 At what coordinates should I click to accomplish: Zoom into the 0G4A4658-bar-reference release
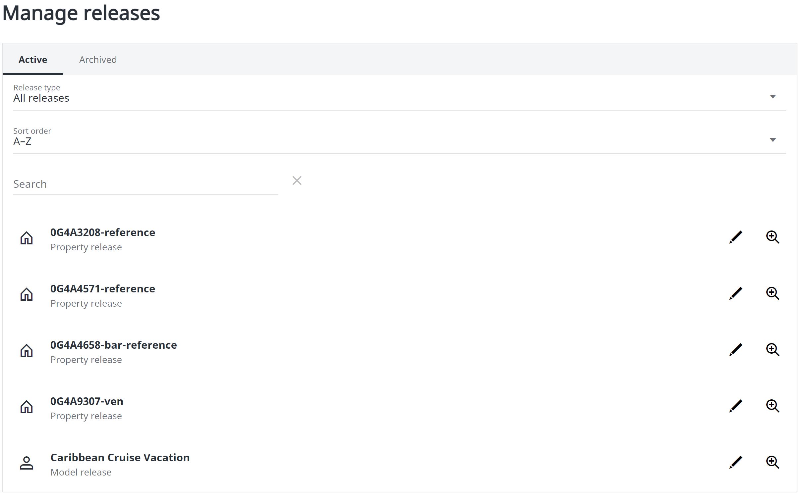pos(773,350)
